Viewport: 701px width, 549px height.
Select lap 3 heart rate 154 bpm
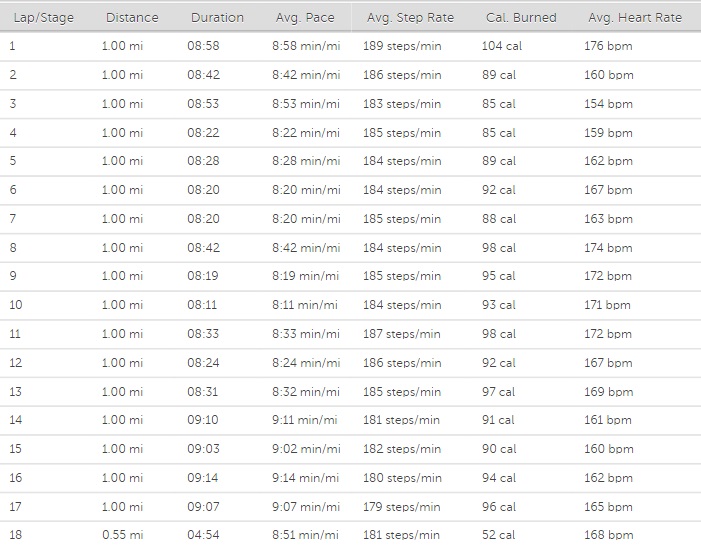(x=608, y=104)
